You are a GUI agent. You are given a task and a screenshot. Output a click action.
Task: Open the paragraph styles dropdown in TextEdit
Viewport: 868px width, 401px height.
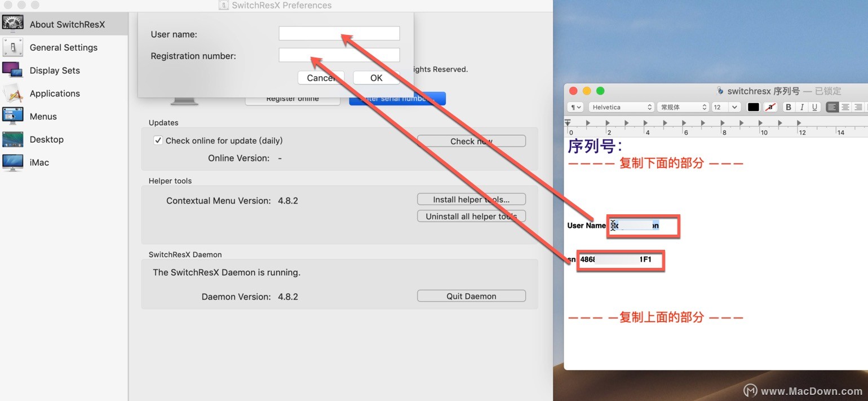tap(575, 107)
